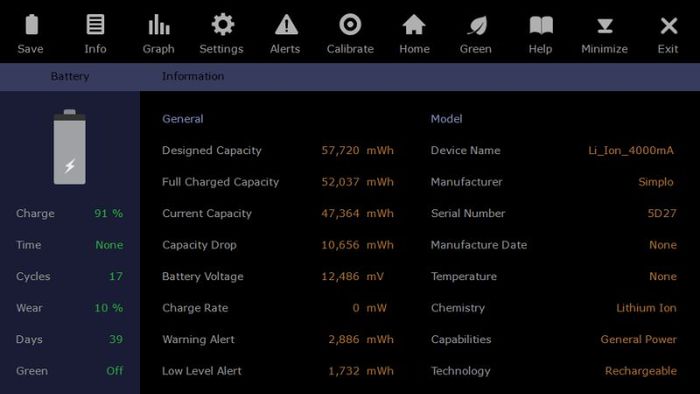Open the Info page icon
The height and width of the screenshot is (394, 700).
click(x=95, y=25)
